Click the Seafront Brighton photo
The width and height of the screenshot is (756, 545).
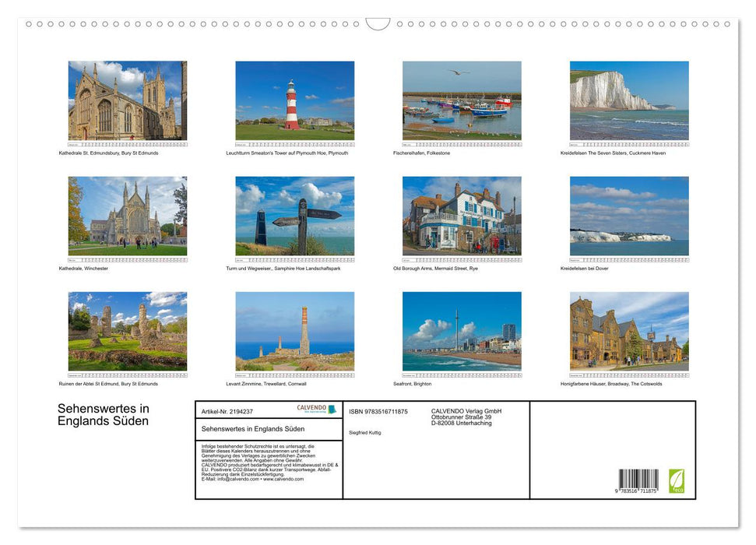(462, 331)
